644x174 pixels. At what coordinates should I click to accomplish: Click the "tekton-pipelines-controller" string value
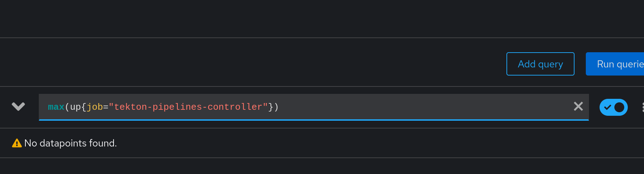(x=188, y=107)
